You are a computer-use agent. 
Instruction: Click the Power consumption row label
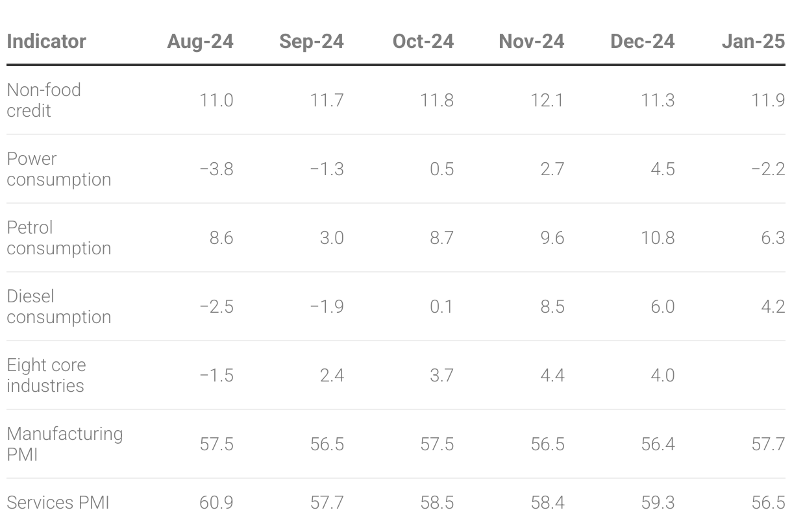[59, 169]
